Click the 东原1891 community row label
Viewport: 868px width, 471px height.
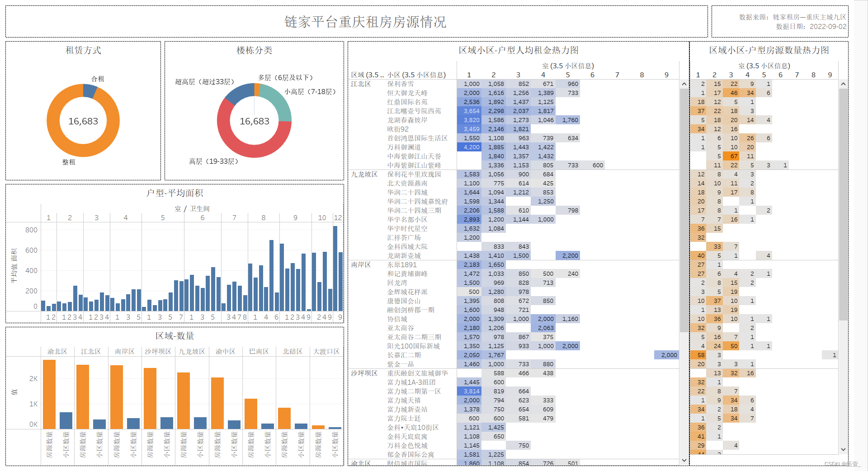[x=402, y=265]
